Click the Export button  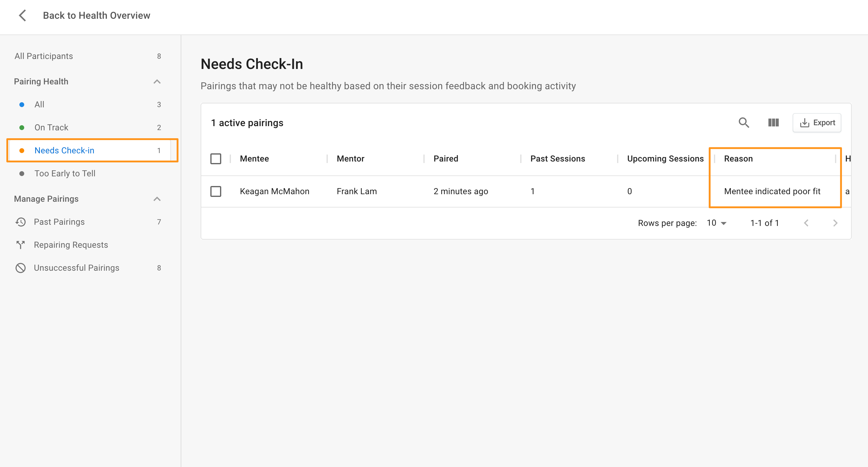coord(817,122)
